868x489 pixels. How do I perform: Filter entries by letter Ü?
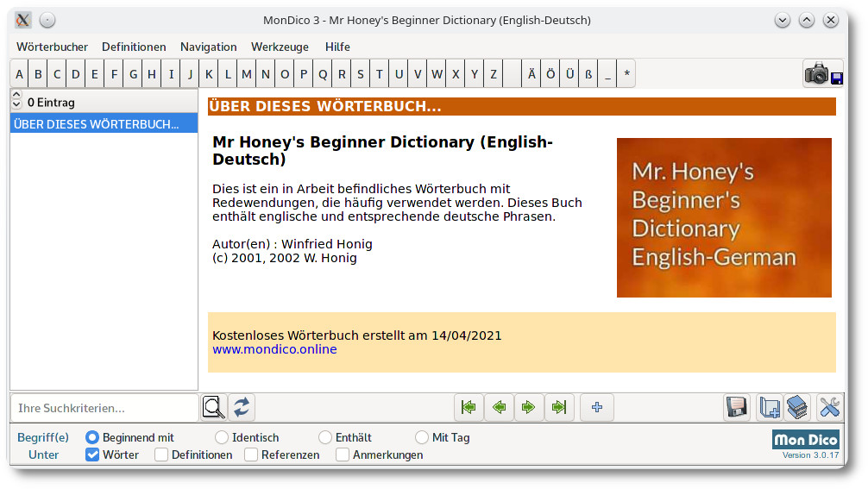pos(569,74)
